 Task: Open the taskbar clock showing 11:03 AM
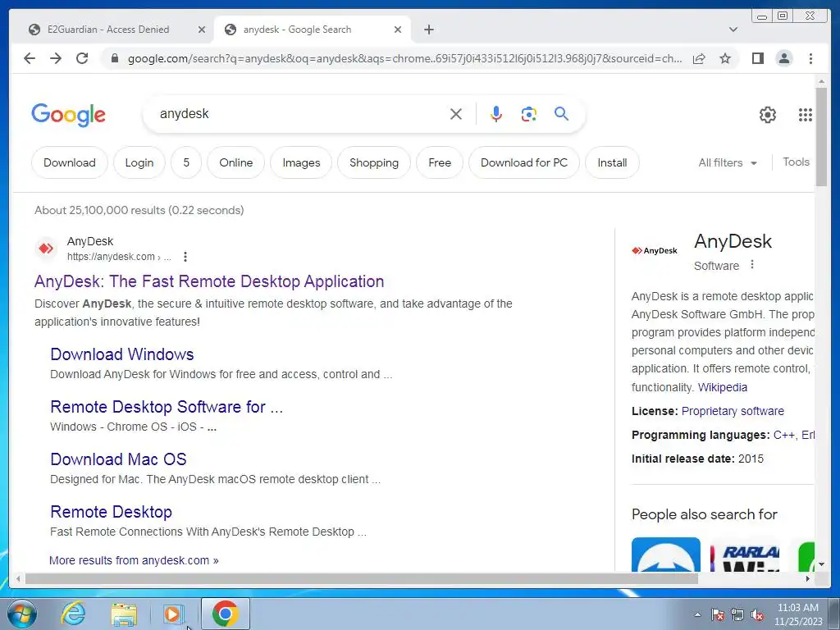click(x=797, y=614)
